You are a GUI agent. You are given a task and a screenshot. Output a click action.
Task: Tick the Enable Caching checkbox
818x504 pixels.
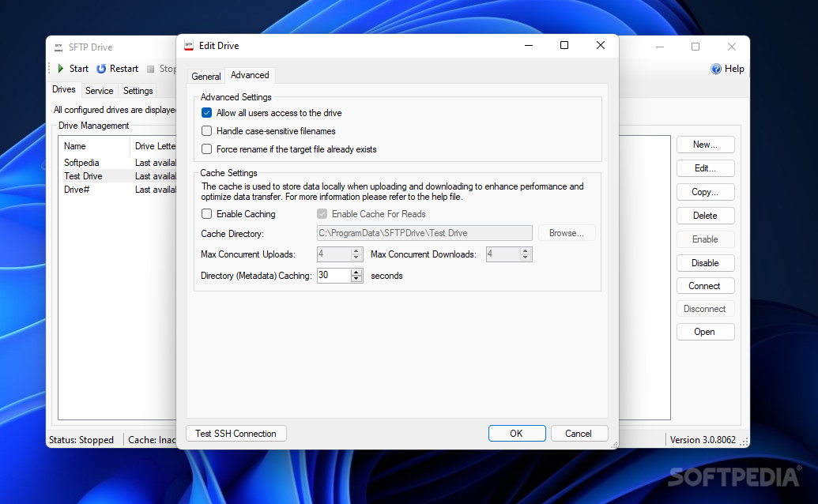pos(206,214)
